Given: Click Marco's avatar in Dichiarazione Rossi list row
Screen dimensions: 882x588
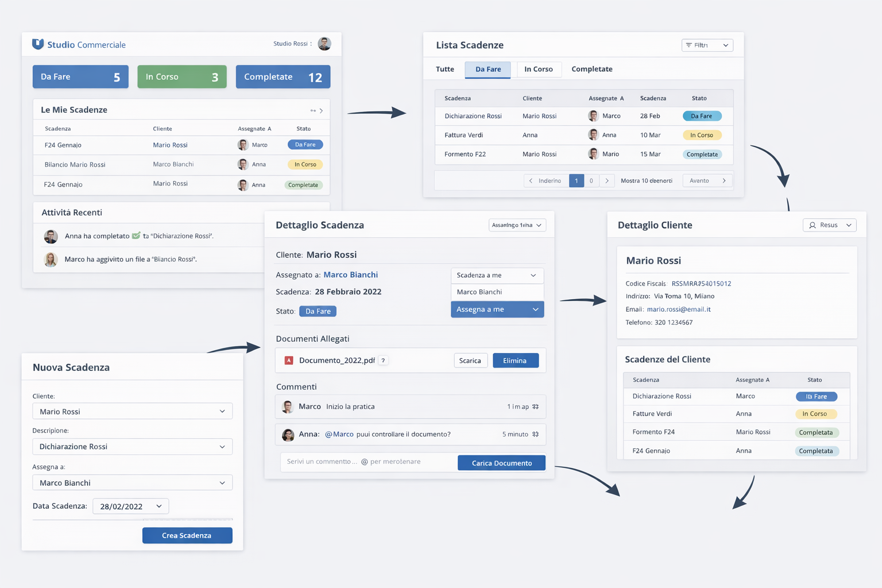Looking at the screenshot, I should (594, 116).
